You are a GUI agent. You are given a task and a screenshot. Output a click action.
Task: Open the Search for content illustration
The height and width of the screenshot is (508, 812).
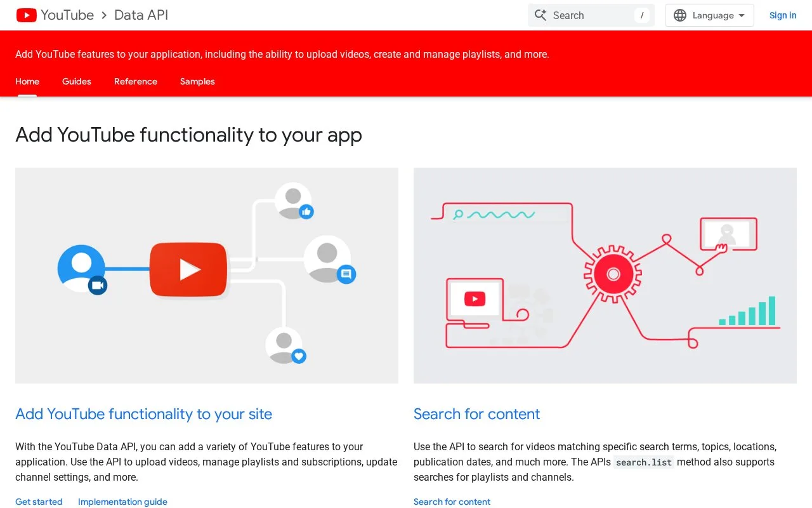click(x=605, y=276)
